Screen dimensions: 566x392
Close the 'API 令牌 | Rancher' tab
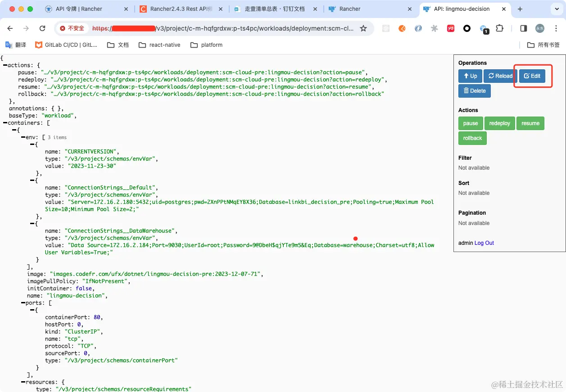126,9
